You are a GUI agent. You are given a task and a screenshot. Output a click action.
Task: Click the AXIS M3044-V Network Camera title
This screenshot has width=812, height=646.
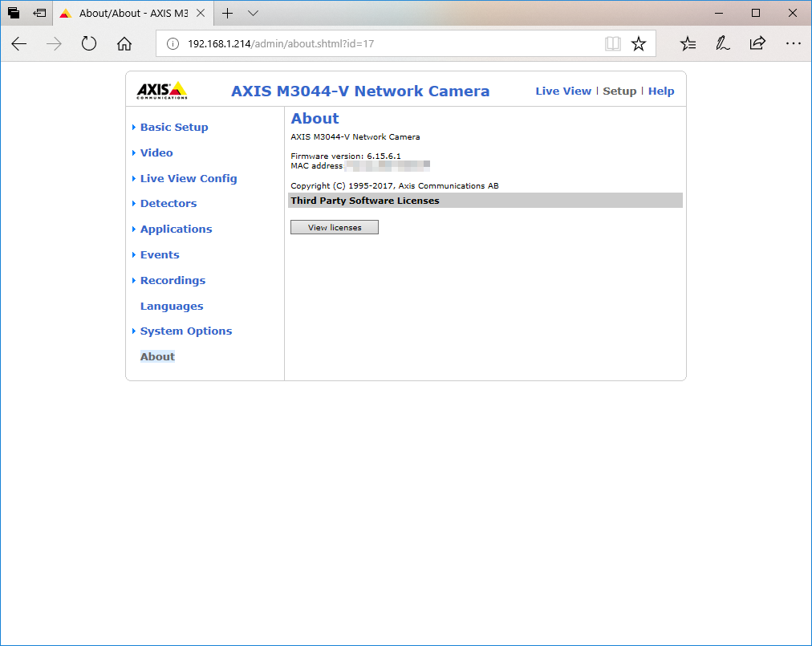tap(360, 91)
